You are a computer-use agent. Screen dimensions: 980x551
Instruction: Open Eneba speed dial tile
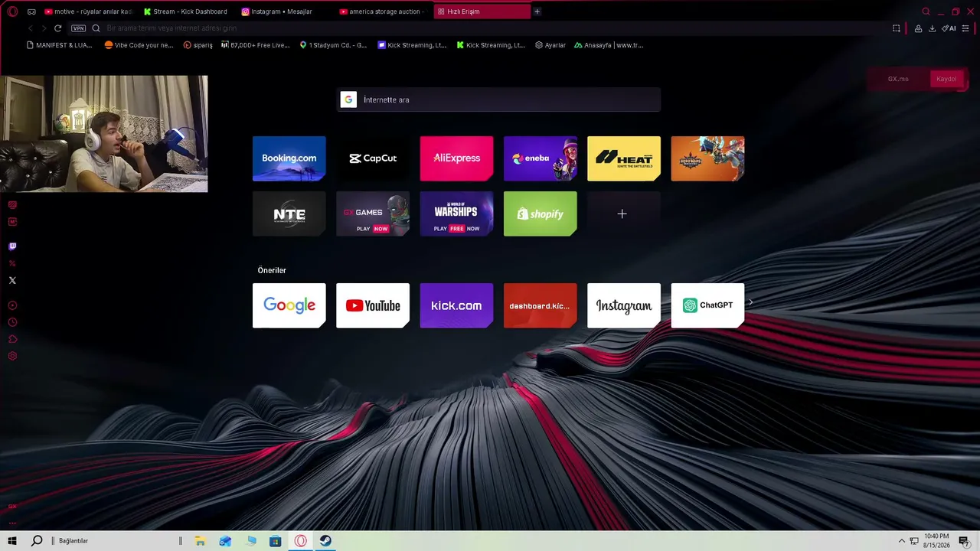pos(541,158)
